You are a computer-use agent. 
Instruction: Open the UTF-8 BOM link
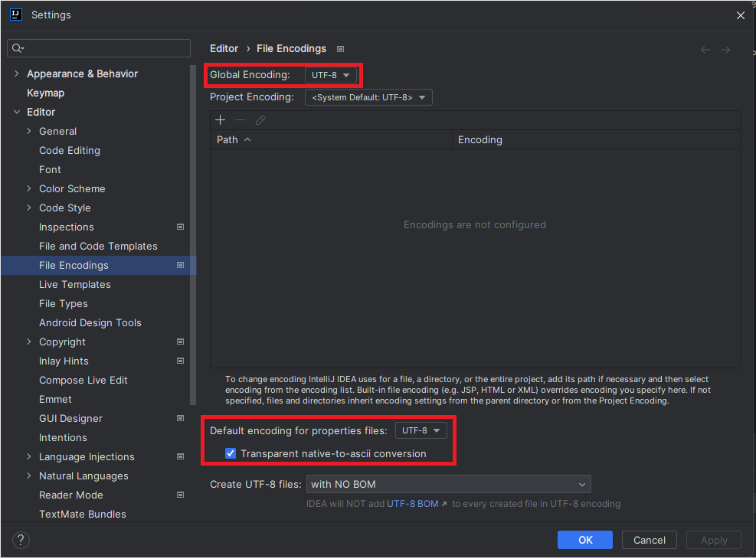(x=413, y=504)
